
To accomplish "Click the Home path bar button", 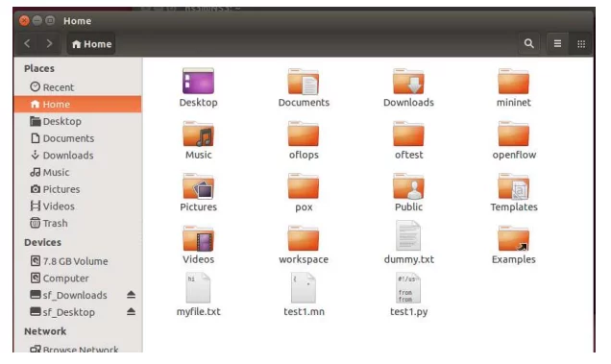I will [91, 44].
